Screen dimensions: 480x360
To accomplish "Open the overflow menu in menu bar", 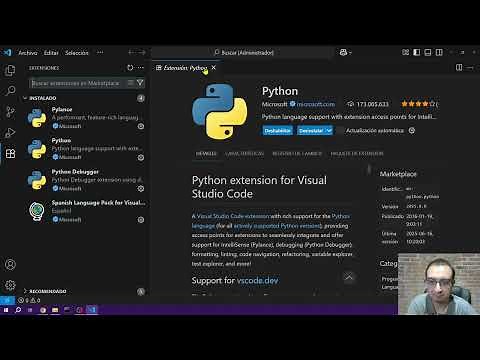I will (x=100, y=52).
